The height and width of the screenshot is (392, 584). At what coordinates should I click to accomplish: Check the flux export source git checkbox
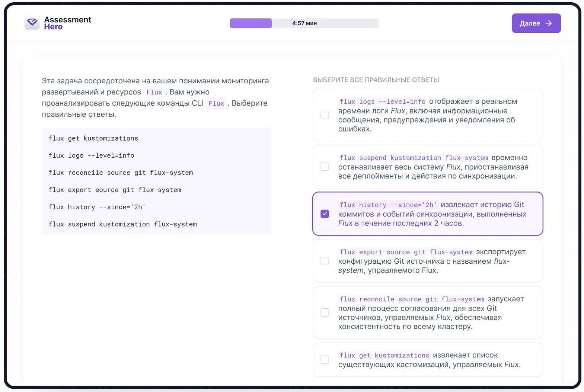[x=325, y=261]
